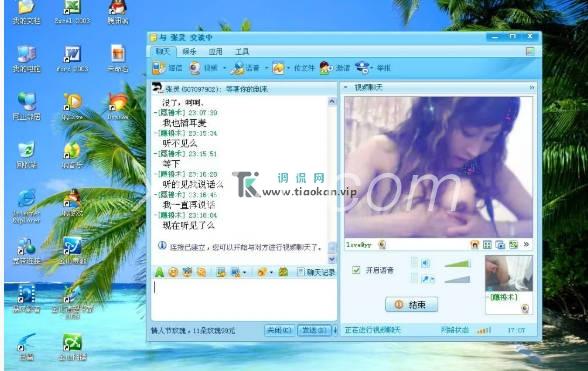Click the report (举报) police icon
The height and width of the screenshot is (371, 588).
(x=362, y=68)
